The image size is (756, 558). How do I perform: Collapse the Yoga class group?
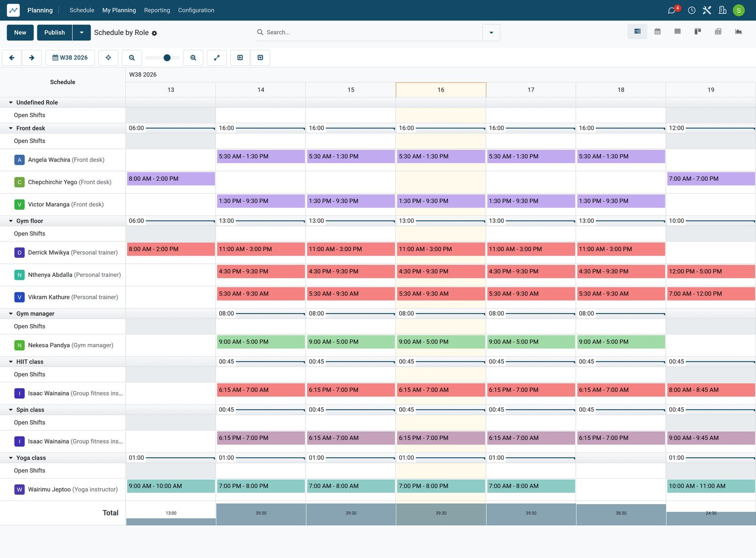pyautogui.click(x=11, y=458)
